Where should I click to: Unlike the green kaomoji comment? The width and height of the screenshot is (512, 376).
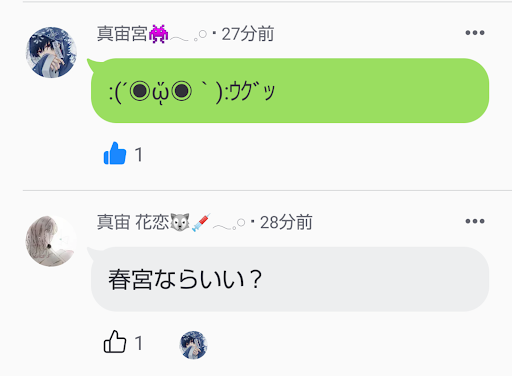[x=115, y=153]
